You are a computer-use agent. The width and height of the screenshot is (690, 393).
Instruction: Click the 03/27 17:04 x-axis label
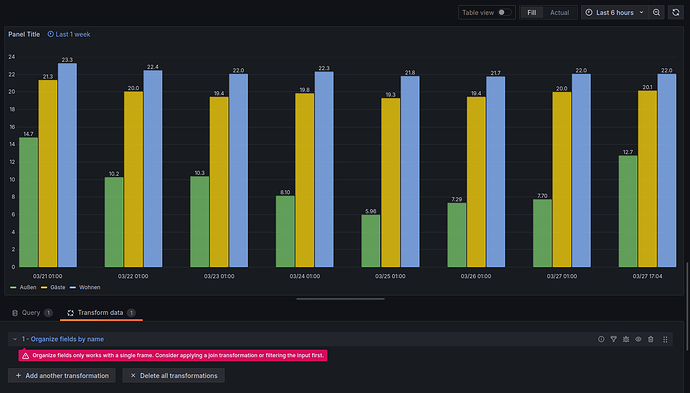click(647, 276)
